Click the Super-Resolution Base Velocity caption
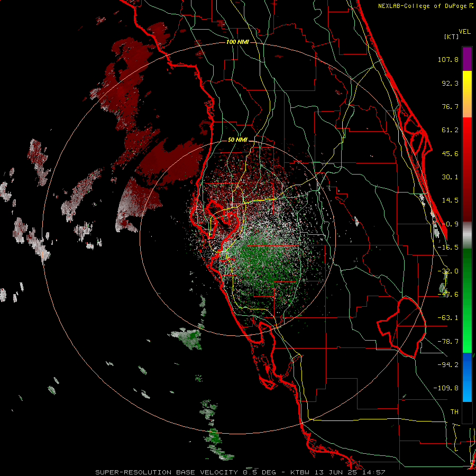This screenshot has width=476, height=476. tap(241, 472)
